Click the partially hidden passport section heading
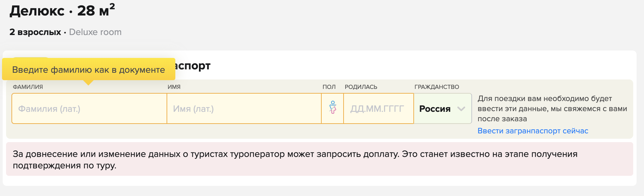 (x=193, y=66)
